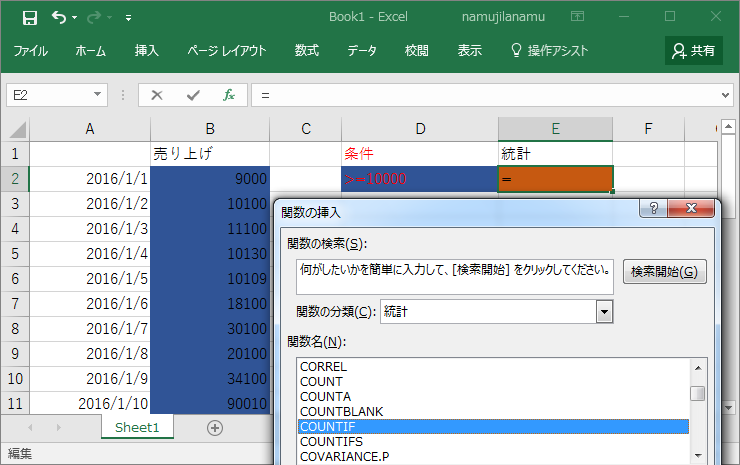The height and width of the screenshot is (465, 740).
Task: Click function list scroll up arrow
Action: [x=698, y=368]
